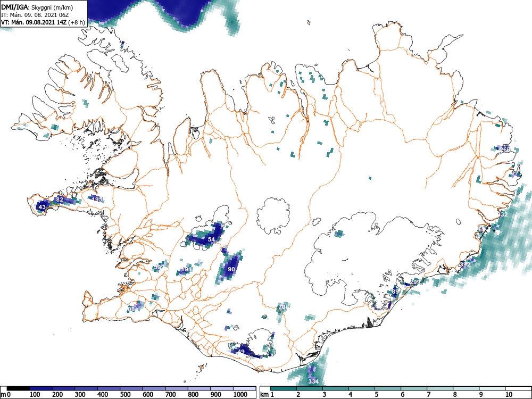Click the visibility value '89' in the southeast
The height and width of the screenshot is (399, 532).
pos(395,291)
